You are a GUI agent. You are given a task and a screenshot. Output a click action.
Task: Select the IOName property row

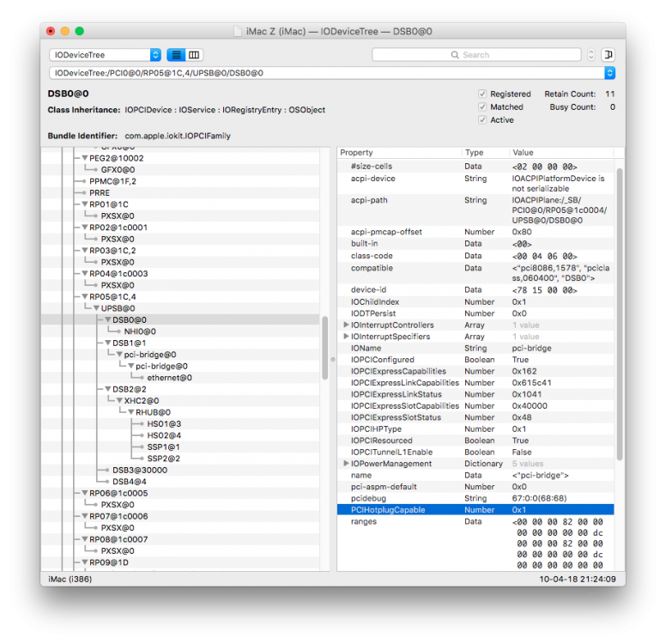click(x=475, y=348)
